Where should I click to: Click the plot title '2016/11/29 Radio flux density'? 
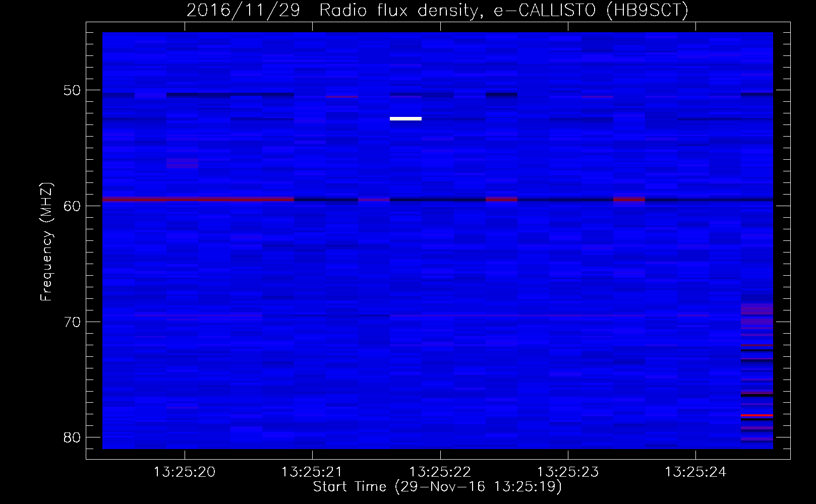(332, 10)
